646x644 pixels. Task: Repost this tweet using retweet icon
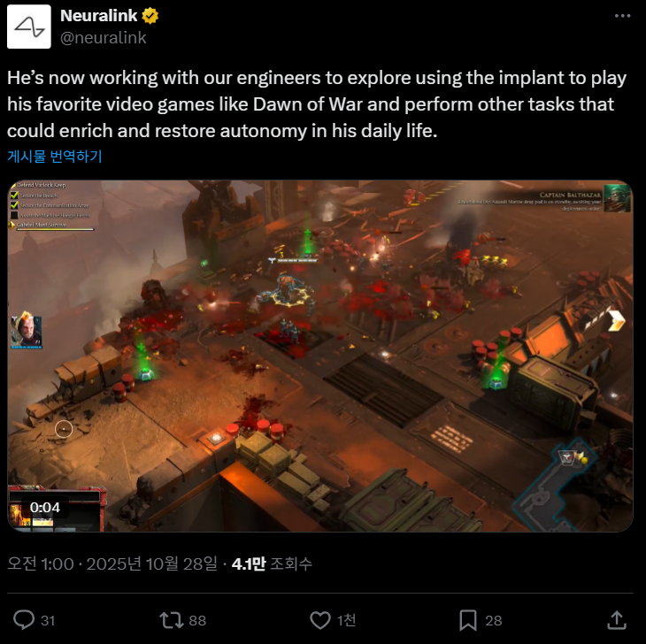(172, 620)
